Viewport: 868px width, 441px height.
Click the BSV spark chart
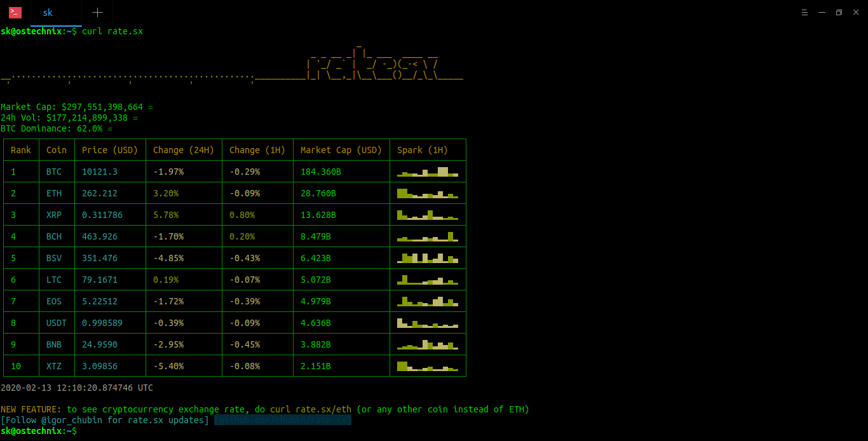pos(427,258)
